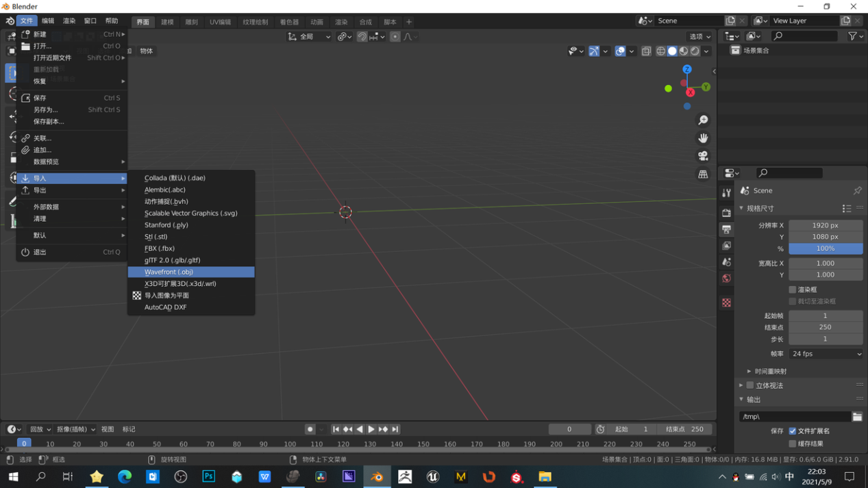Click the /tmp\ output path field
The height and width of the screenshot is (488, 868).
(x=795, y=415)
